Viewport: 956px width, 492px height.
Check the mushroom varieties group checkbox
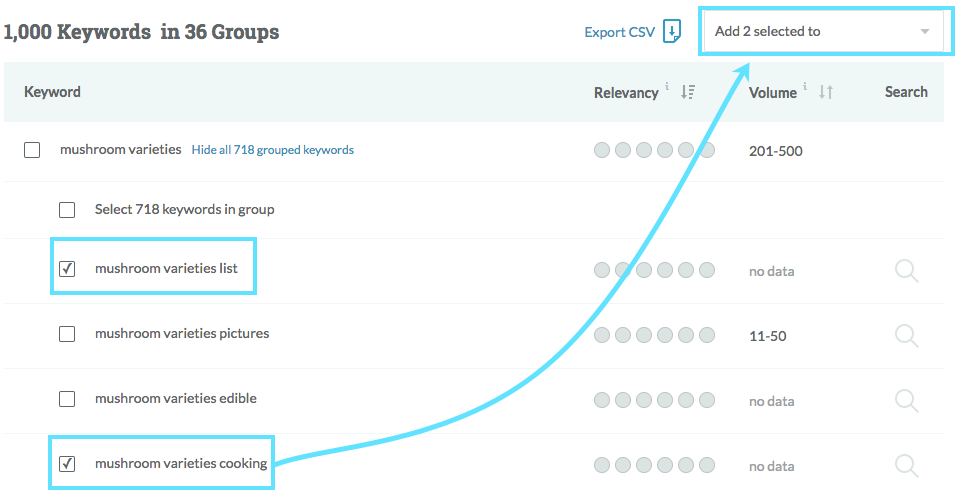click(32, 150)
